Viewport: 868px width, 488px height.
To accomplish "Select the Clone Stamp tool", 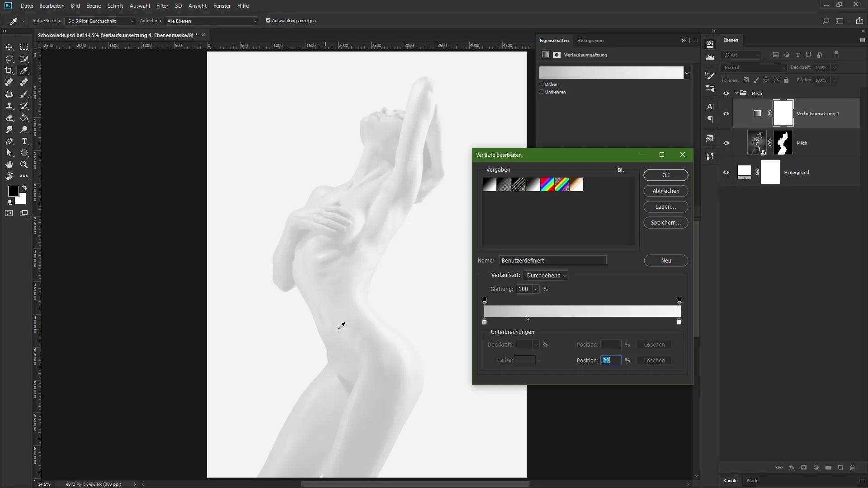I will click(x=9, y=106).
